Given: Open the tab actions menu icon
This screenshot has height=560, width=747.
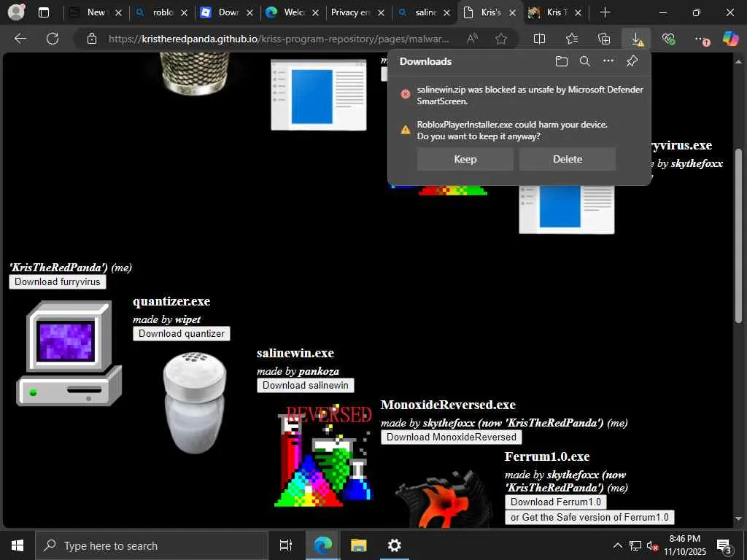Looking at the screenshot, I should pyautogui.click(x=43, y=13).
